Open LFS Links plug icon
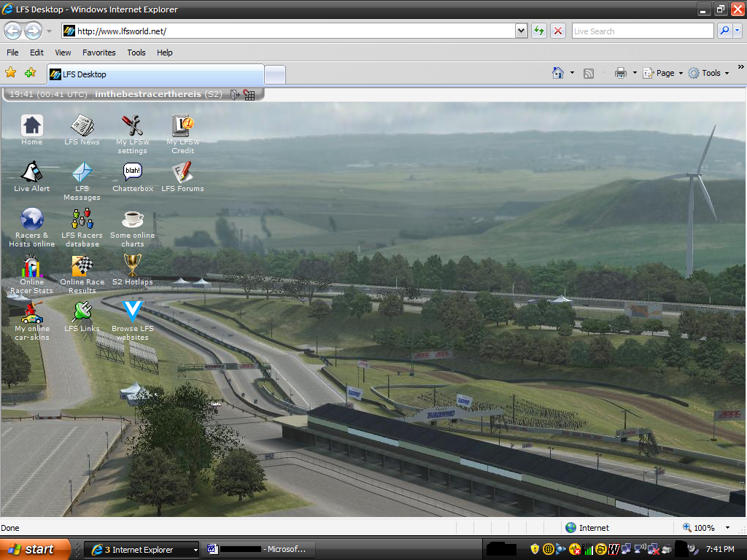 pos(82,316)
